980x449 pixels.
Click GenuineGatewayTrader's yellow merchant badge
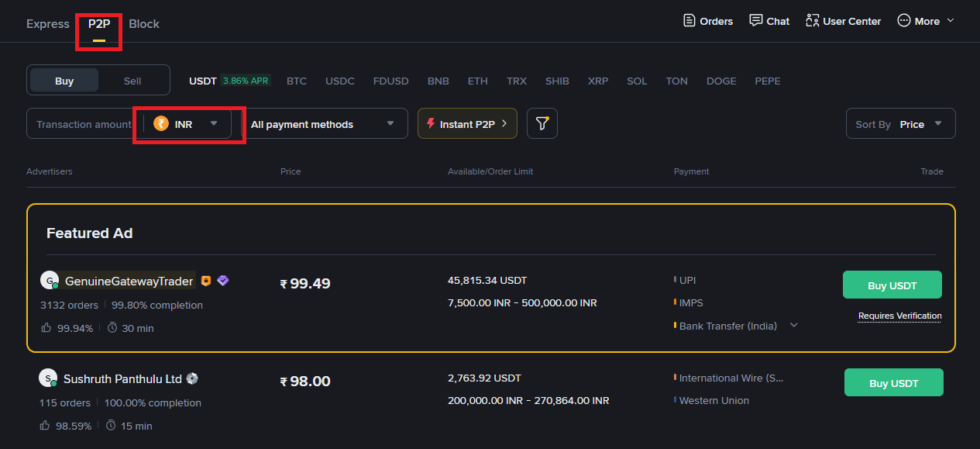click(206, 281)
